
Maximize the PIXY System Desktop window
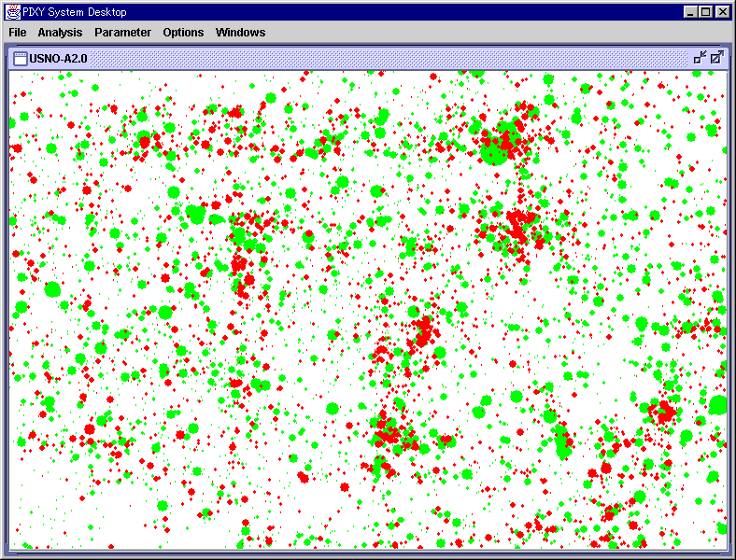point(705,12)
